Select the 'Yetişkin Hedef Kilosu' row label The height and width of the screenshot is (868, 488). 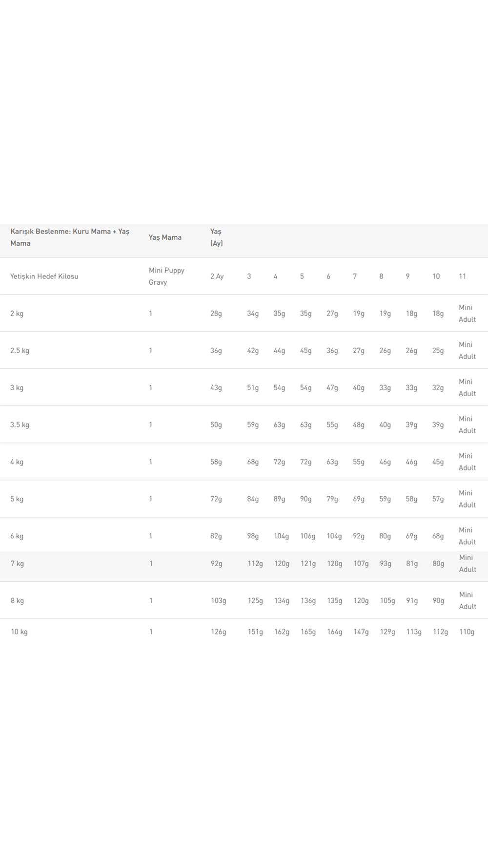click(x=44, y=276)
